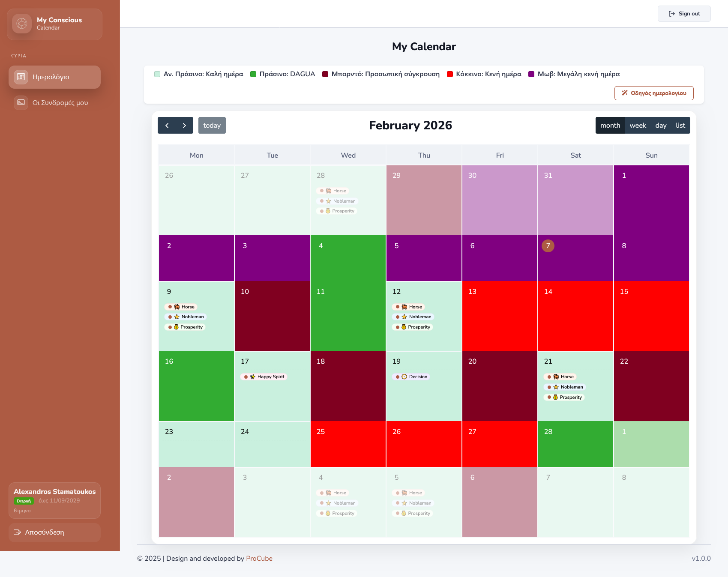
Task: Follow the ProCube footer link
Action: coord(259,559)
